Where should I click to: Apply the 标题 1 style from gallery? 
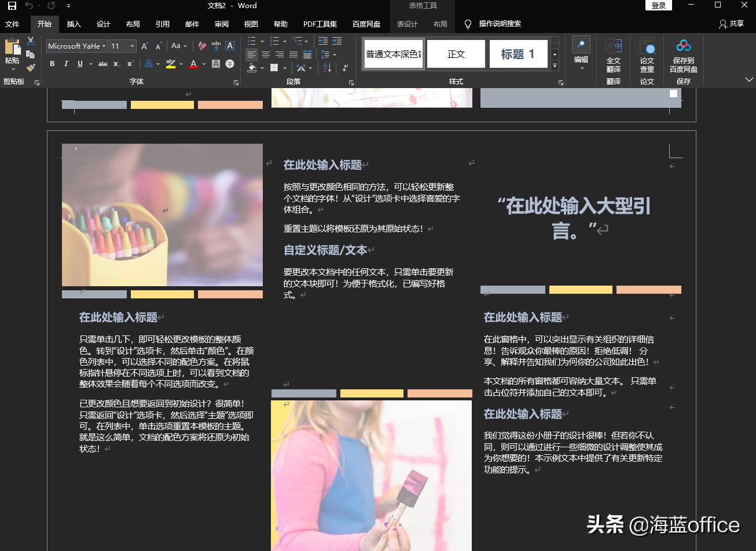tap(518, 54)
